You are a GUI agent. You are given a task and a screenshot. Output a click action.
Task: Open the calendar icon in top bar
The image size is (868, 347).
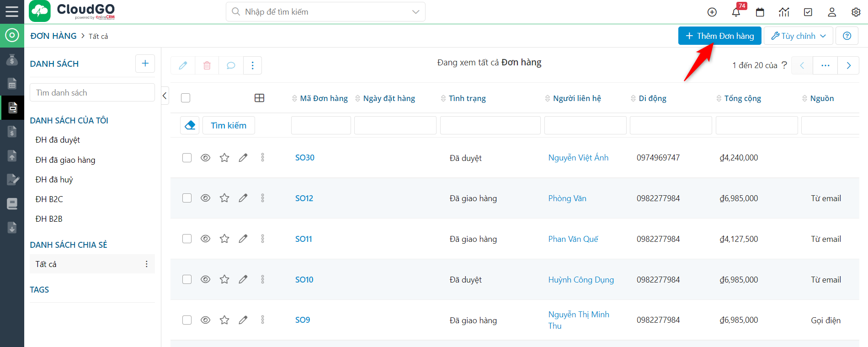point(760,12)
